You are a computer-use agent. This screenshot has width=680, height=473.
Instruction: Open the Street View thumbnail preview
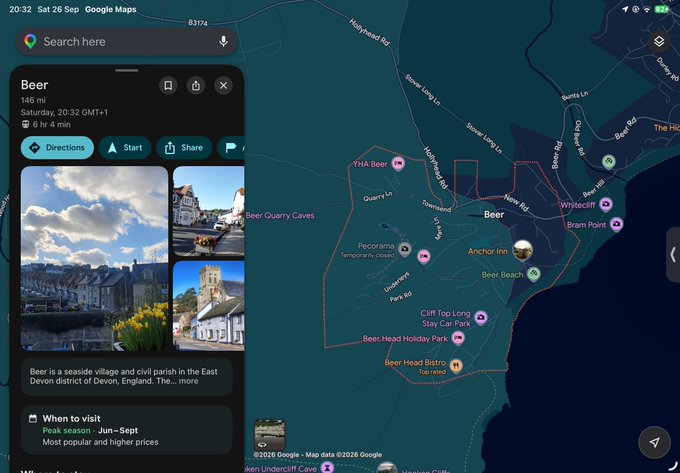tap(269, 434)
